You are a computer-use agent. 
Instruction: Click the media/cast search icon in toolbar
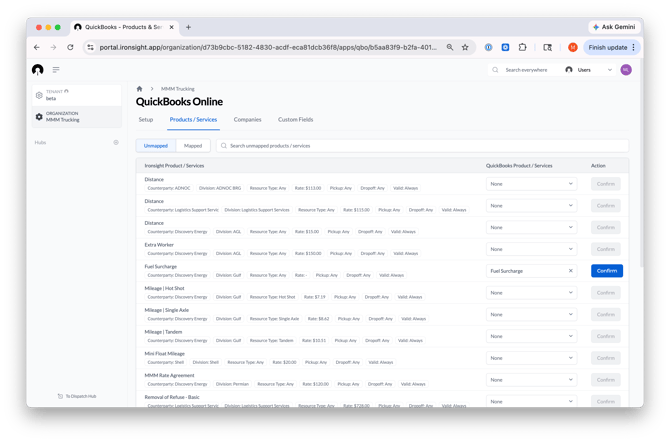[547, 47]
